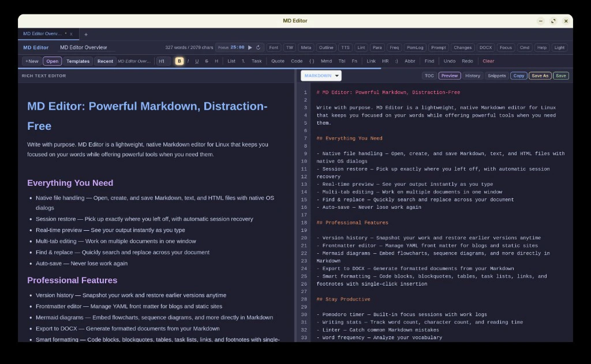The width and height of the screenshot is (591, 364).
Task: Export to DOCX
Action: click(x=485, y=47)
